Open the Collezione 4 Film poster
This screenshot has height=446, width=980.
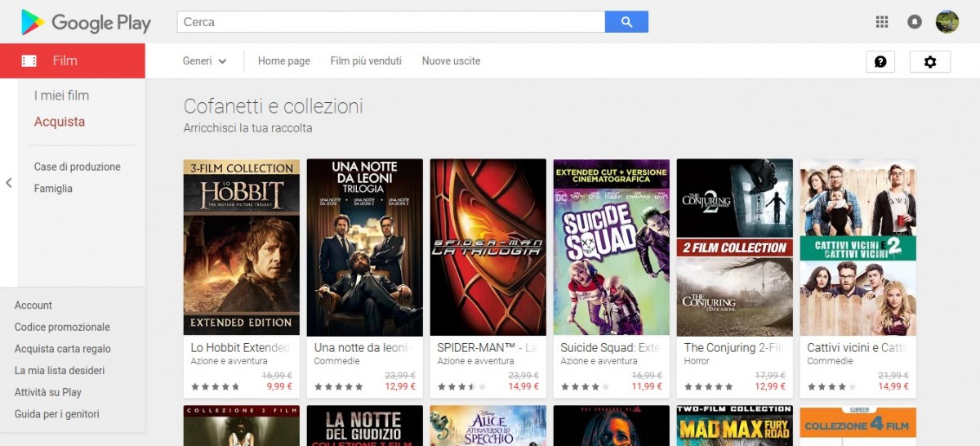[858, 426]
